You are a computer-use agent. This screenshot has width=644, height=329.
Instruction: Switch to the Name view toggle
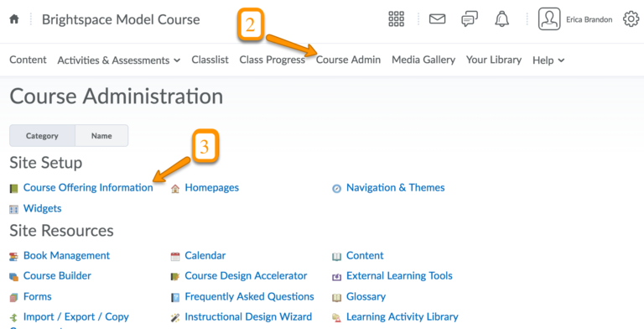(x=101, y=136)
